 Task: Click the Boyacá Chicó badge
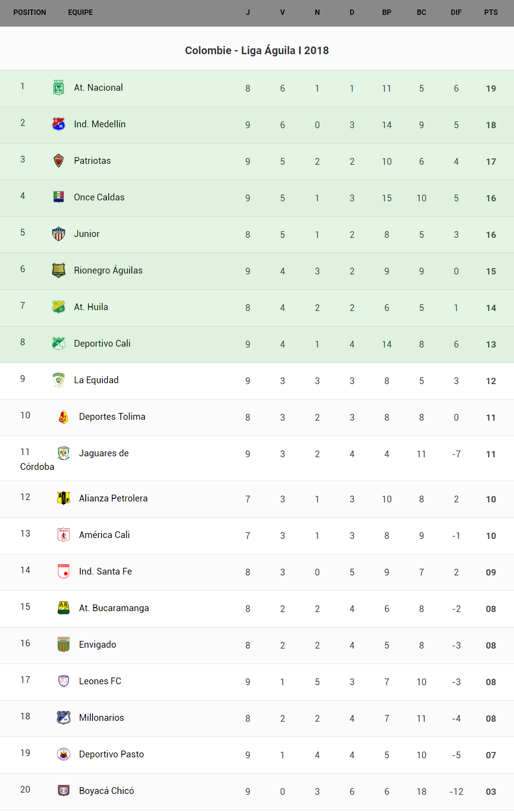[x=64, y=790]
